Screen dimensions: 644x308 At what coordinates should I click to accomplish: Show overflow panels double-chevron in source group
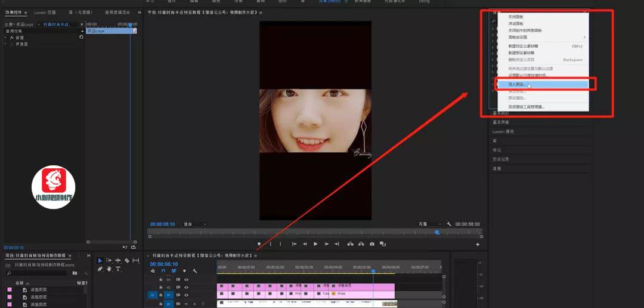click(140, 13)
